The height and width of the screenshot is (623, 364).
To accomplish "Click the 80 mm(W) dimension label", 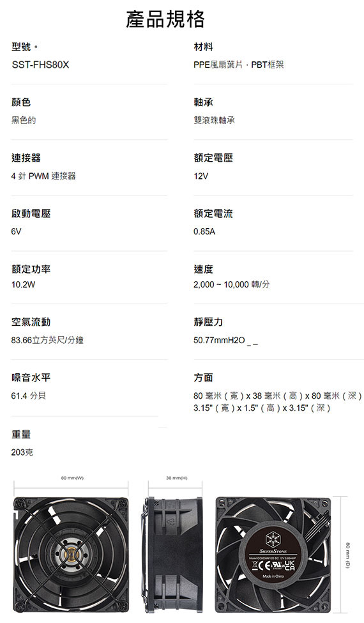I will tap(72, 478).
